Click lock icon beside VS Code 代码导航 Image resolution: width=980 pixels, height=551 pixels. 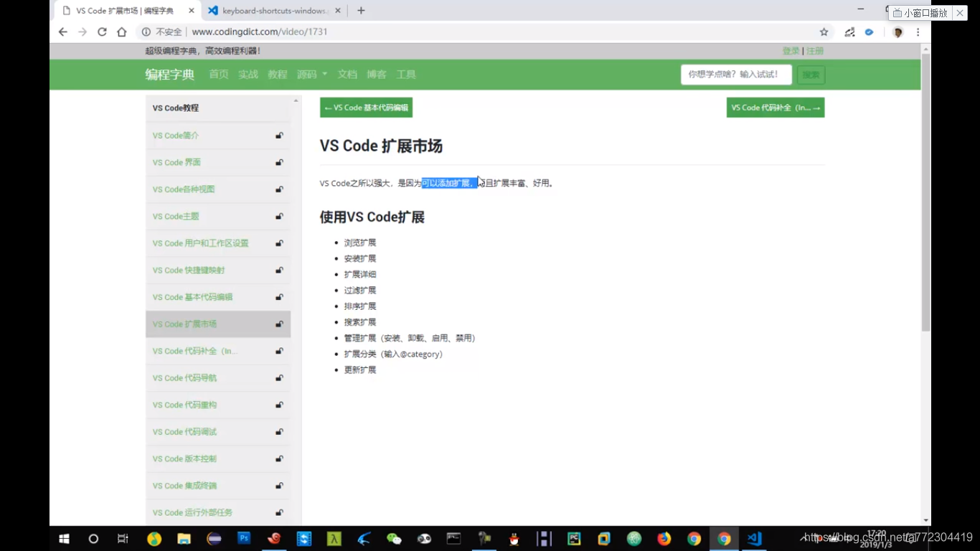tap(279, 378)
